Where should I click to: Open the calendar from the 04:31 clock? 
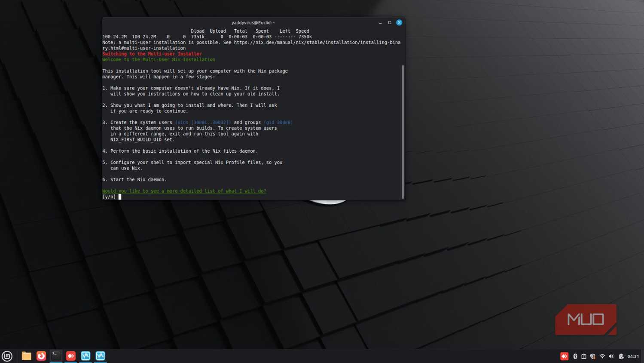[x=633, y=356]
